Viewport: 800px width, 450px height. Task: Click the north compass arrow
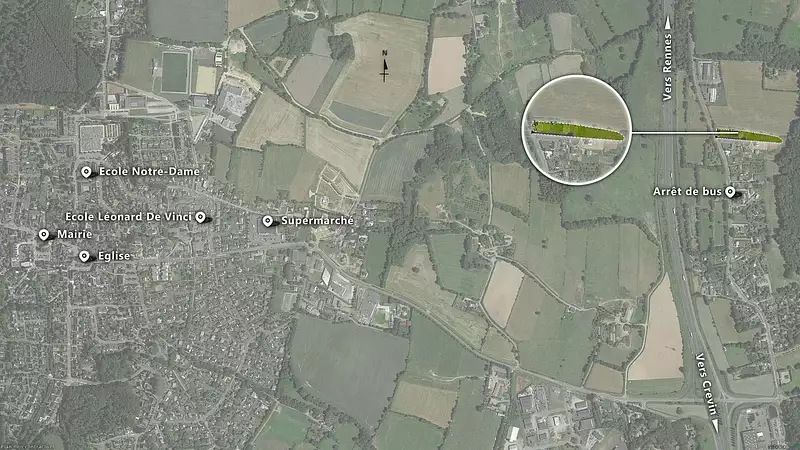pos(385,66)
